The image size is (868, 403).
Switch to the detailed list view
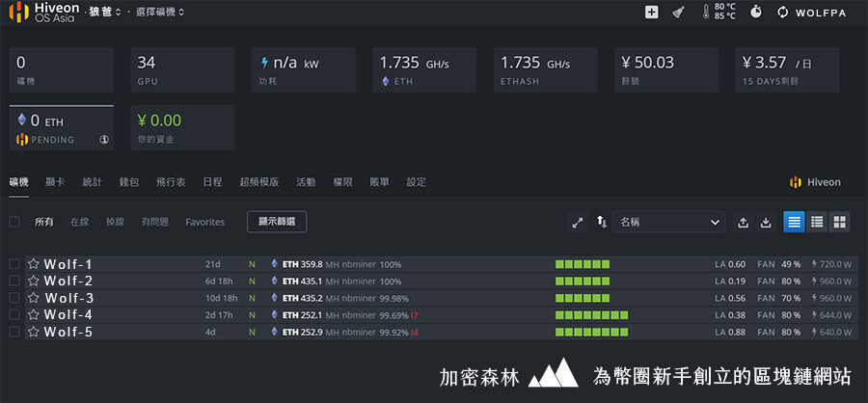(817, 222)
